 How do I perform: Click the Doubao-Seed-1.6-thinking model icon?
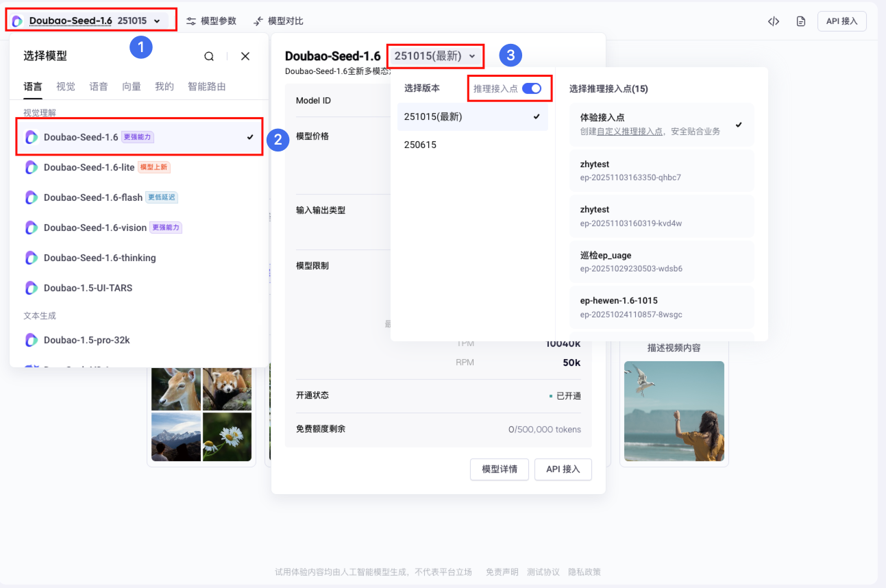point(32,258)
